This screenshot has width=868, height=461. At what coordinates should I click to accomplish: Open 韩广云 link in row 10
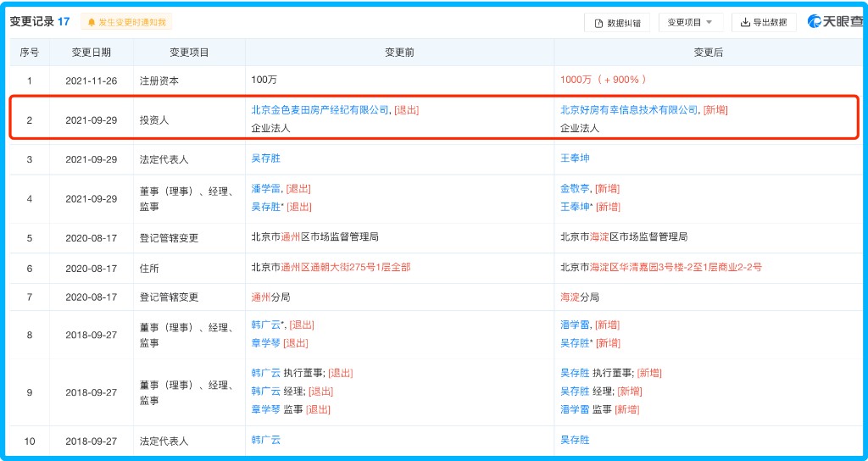pyautogui.click(x=265, y=440)
